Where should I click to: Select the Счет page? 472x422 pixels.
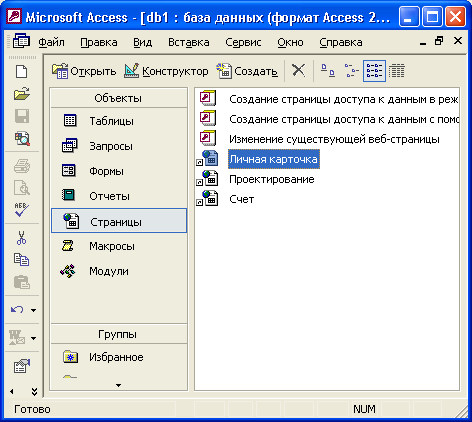(242, 199)
